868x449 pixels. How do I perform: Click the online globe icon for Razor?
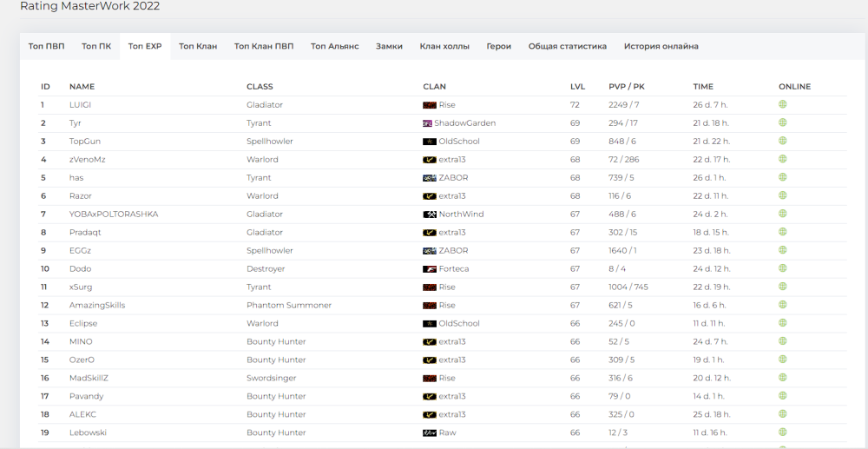coord(783,195)
